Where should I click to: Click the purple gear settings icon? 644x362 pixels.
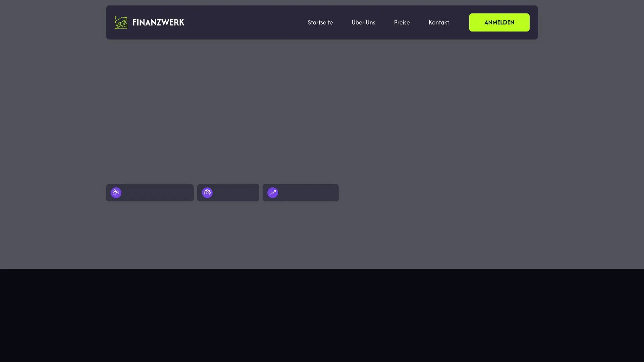point(207,193)
